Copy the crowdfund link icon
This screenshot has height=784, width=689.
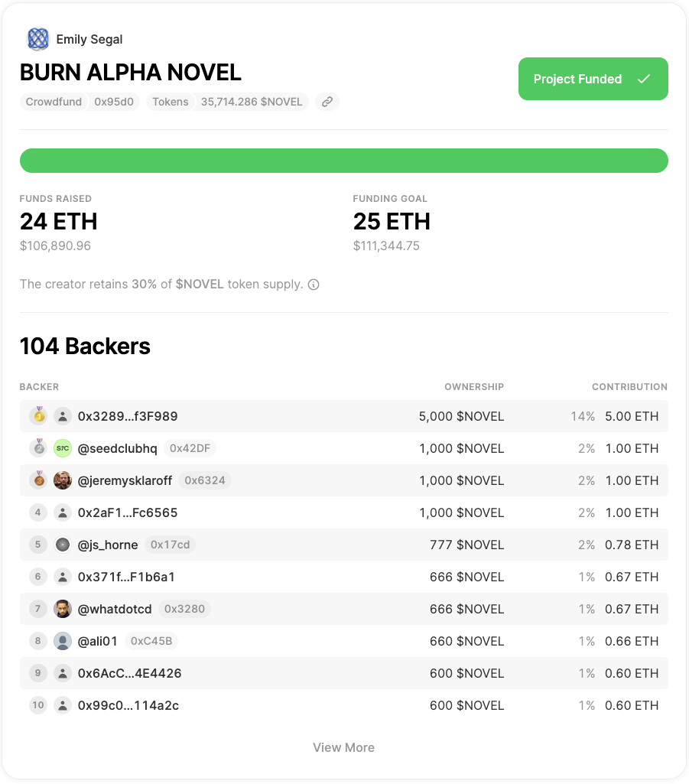click(327, 102)
